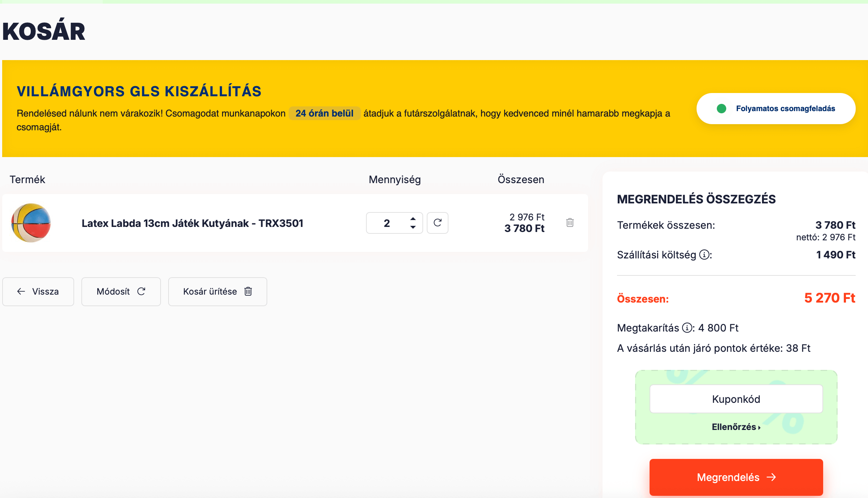
Task: Click the 24 órán belül highlight
Action: (324, 113)
